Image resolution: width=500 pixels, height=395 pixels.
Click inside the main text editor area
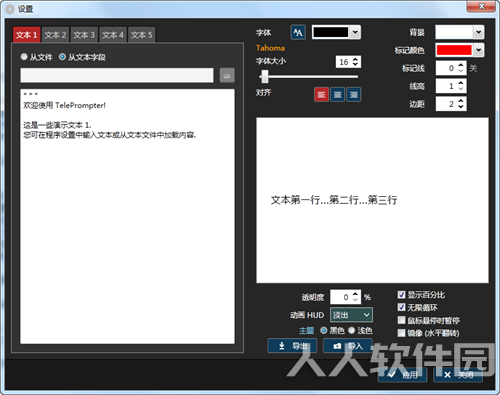tap(127, 216)
